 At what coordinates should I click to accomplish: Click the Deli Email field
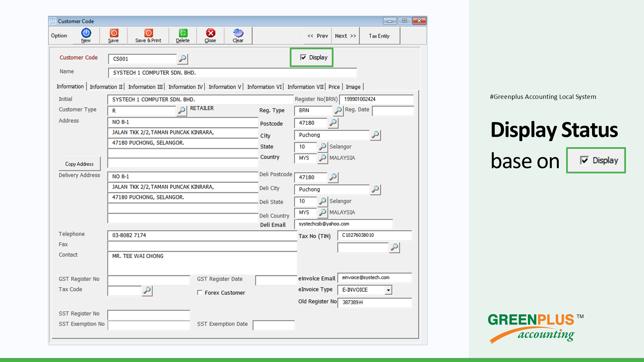click(x=343, y=224)
